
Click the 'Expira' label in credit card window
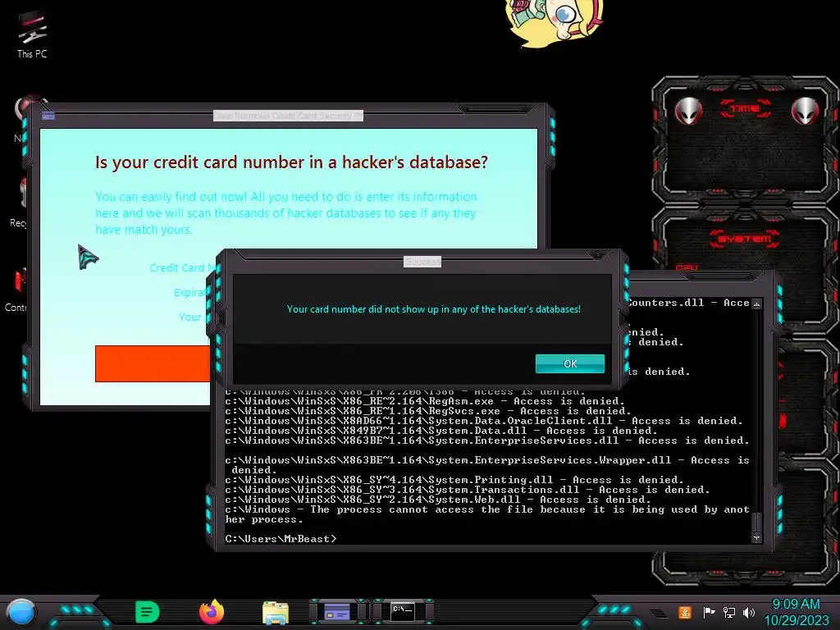pyautogui.click(x=189, y=293)
